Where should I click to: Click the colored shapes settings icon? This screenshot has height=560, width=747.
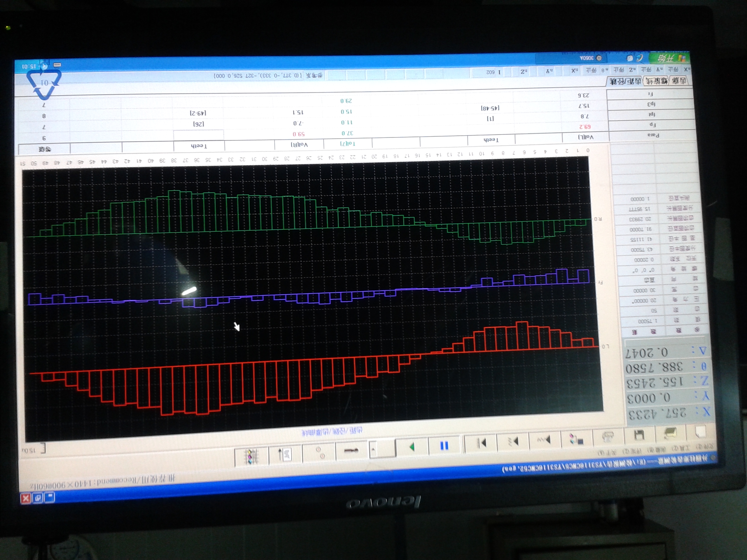(x=576, y=439)
